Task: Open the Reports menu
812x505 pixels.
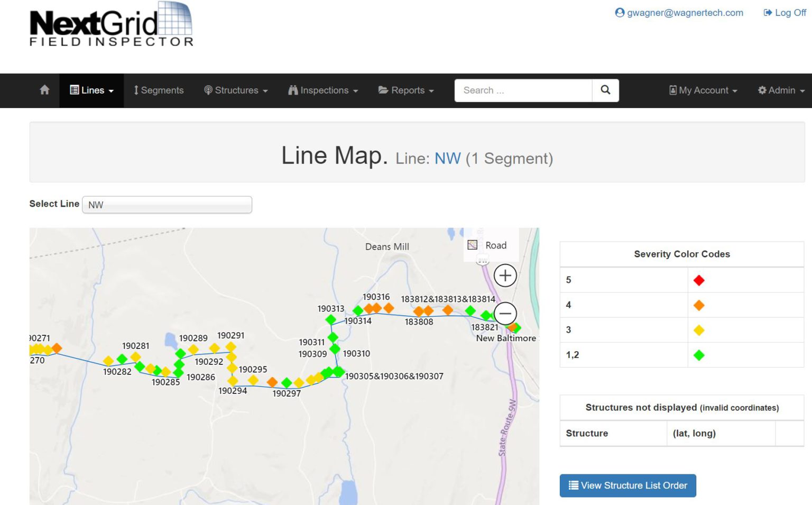Action: pos(406,90)
